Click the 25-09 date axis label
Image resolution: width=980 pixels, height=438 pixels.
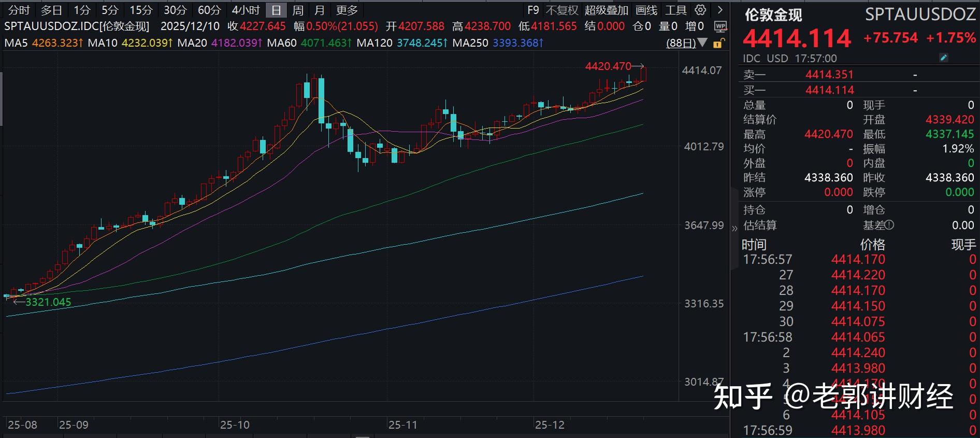(74, 425)
